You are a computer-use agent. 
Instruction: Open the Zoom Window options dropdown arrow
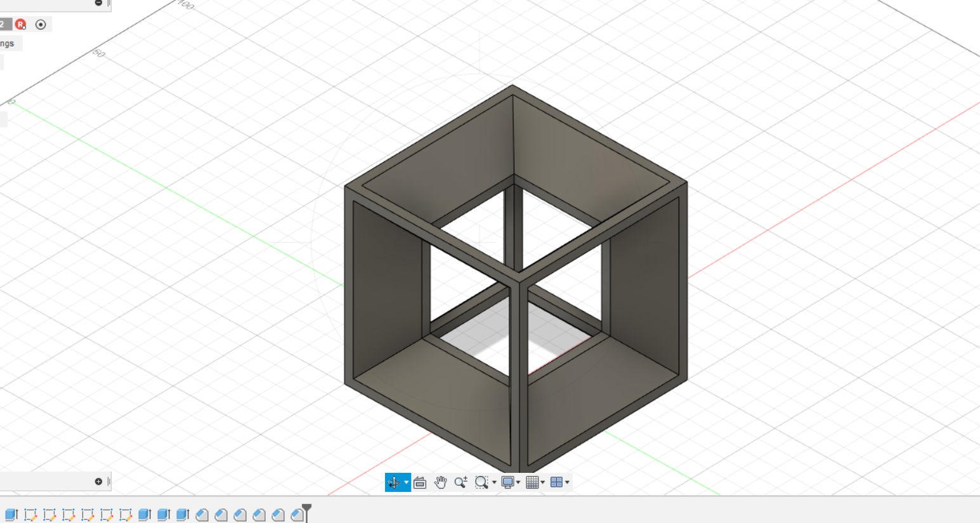coord(494,482)
